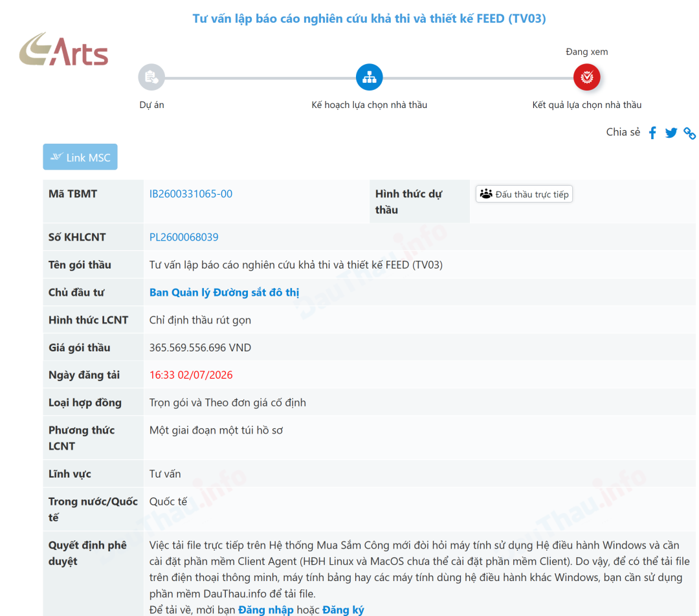Open plan number PL2600068039
Image resolution: width=699 pixels, height=616 pixels.
tap(184, 237)
